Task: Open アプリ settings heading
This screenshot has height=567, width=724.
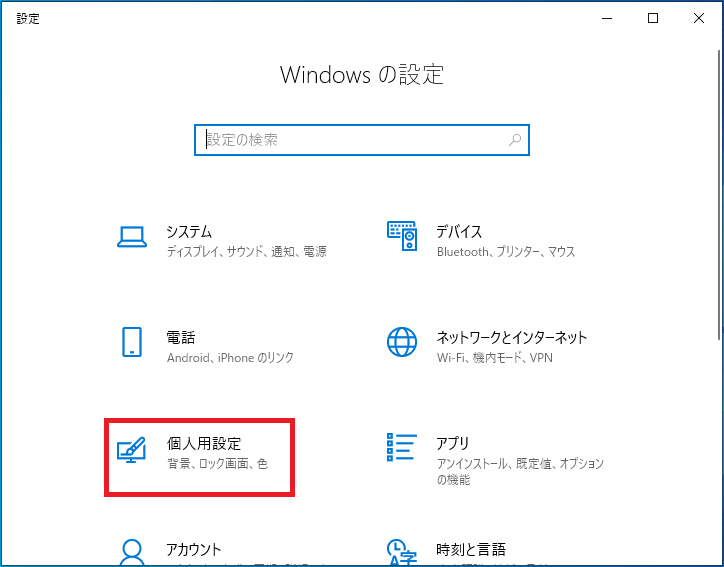Action: (x=452, y=444)
